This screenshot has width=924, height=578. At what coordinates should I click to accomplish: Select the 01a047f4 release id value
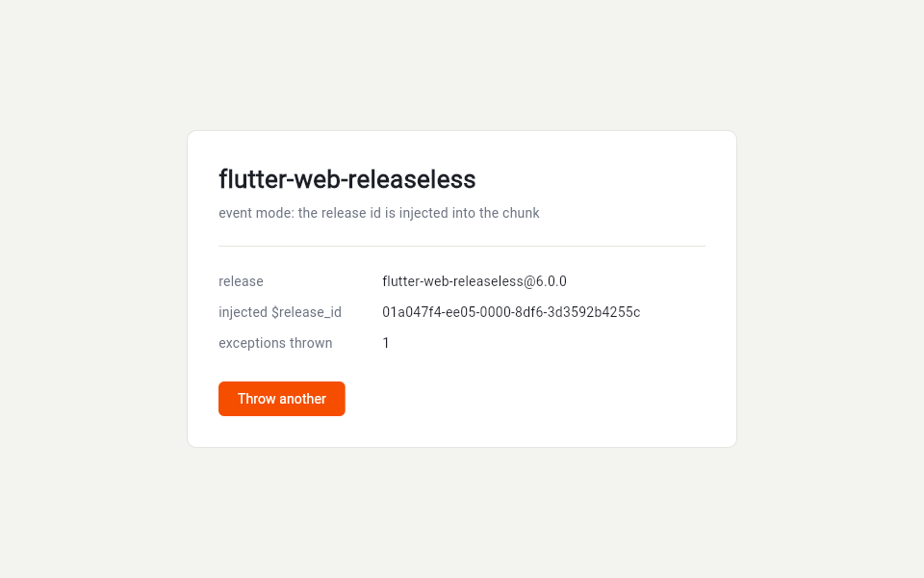click(x=511, y=312)
